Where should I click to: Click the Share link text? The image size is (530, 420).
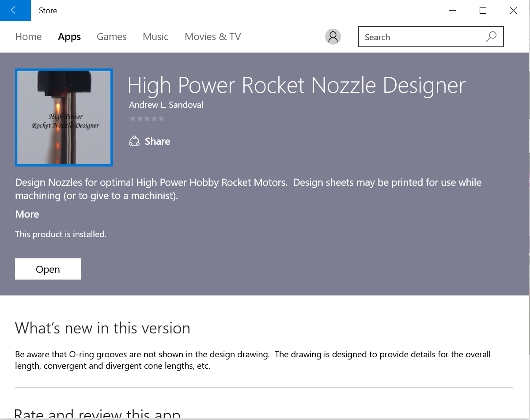[157, 141]
